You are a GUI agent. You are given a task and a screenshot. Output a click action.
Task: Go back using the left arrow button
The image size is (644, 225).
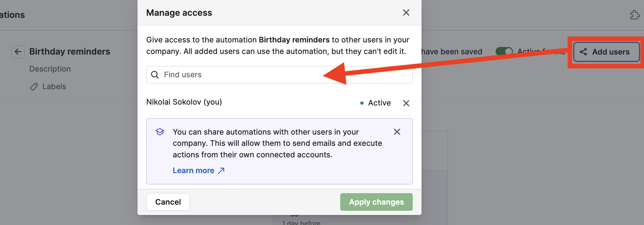tap(18, 52)
